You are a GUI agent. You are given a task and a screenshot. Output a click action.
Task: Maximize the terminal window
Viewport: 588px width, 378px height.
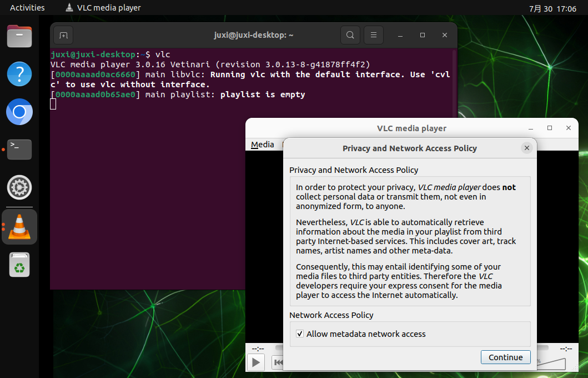click(423, 35)
